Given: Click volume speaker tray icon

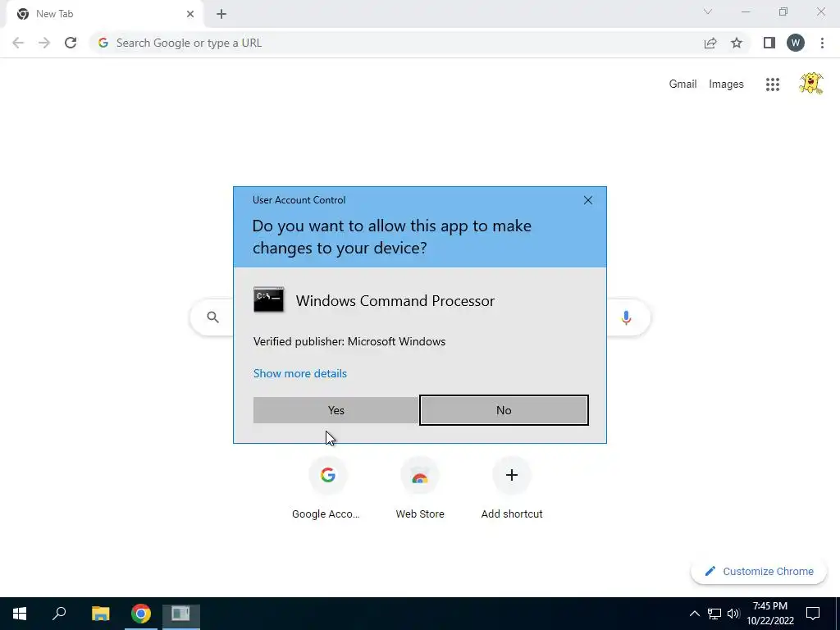Looking at the screenshot, I should coord(733,614).
